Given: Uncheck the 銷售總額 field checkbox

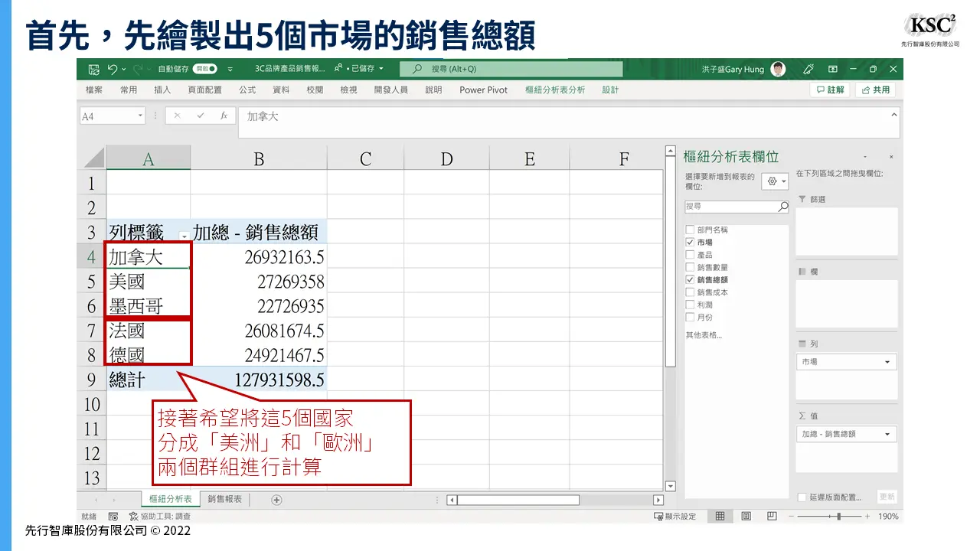Looking at the screenshot, I should click(690, 280).
